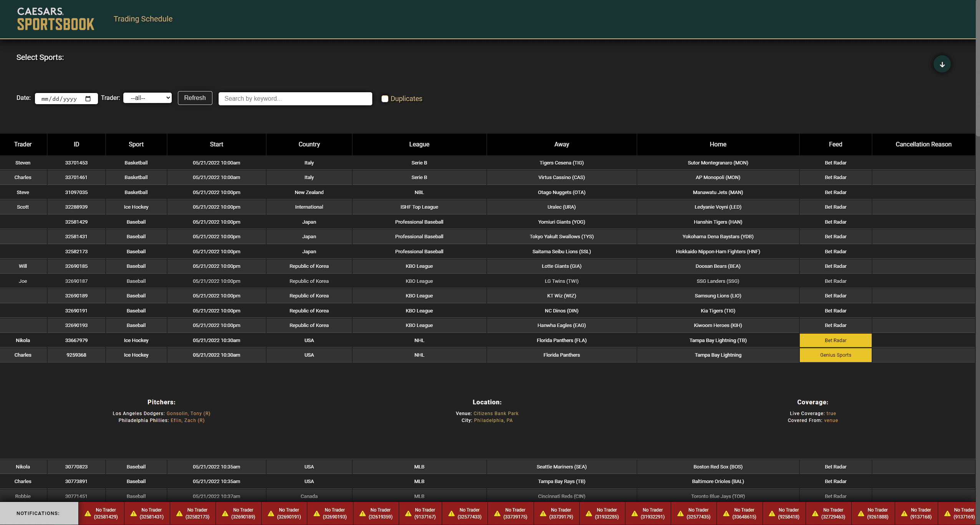Select ID 30770823 cell
The image size is (980, 525).
tap(76, 467)
